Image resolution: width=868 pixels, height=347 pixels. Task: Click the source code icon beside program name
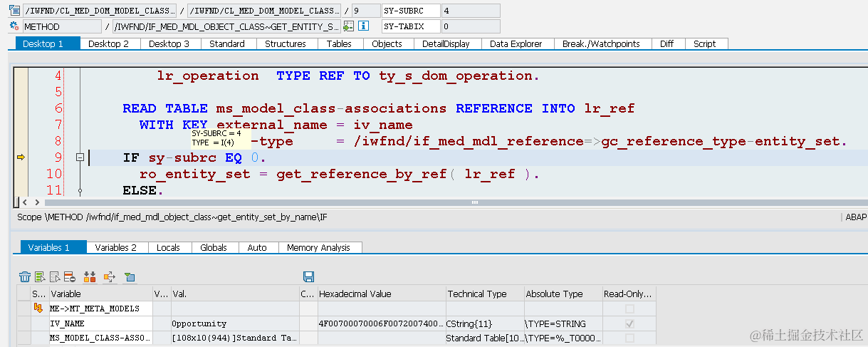click(x=14, y=11)
